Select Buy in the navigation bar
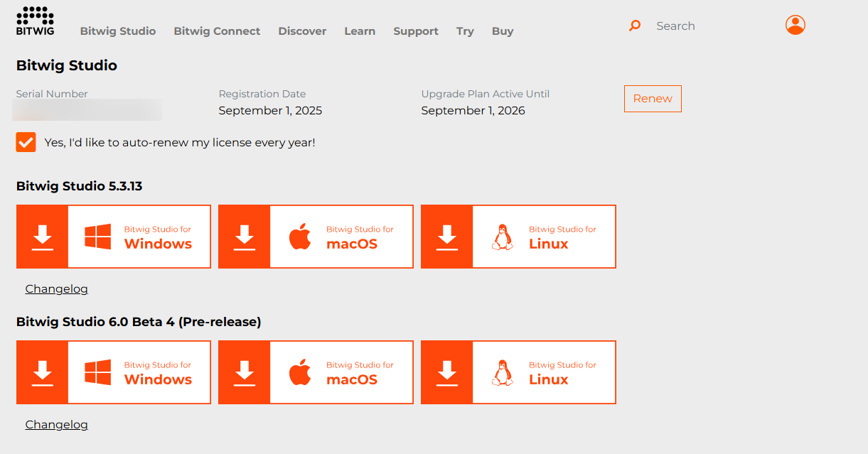This screenshot has height=454, width=868. pyautogui.click(x=503, y=31)
